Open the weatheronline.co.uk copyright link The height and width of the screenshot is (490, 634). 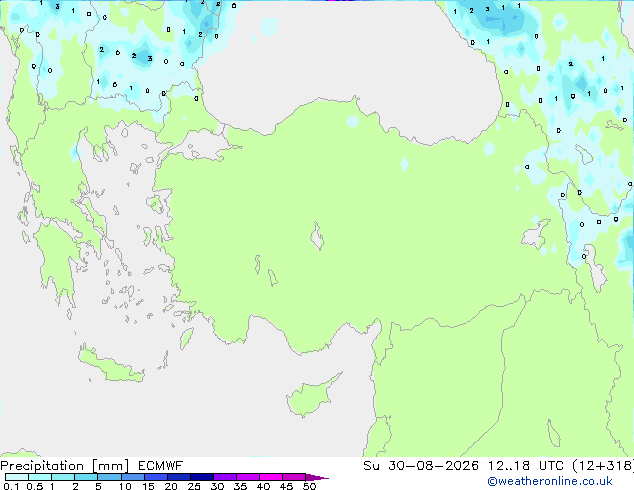550,481
